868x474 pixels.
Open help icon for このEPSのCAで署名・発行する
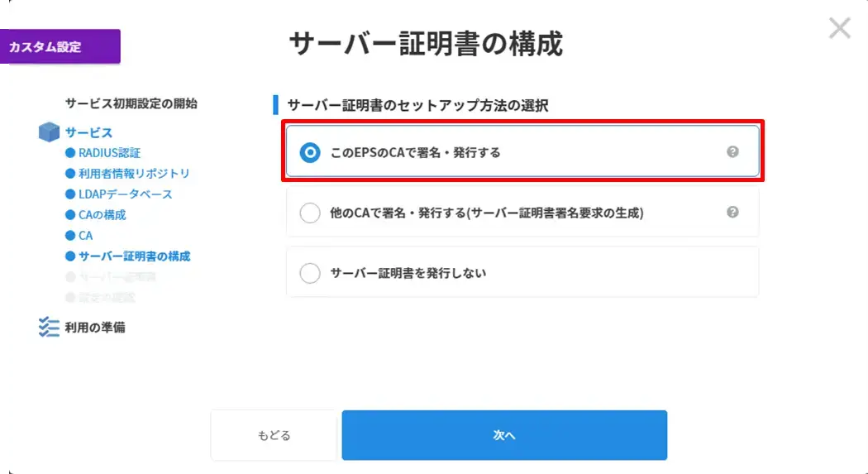coord(732,152)
